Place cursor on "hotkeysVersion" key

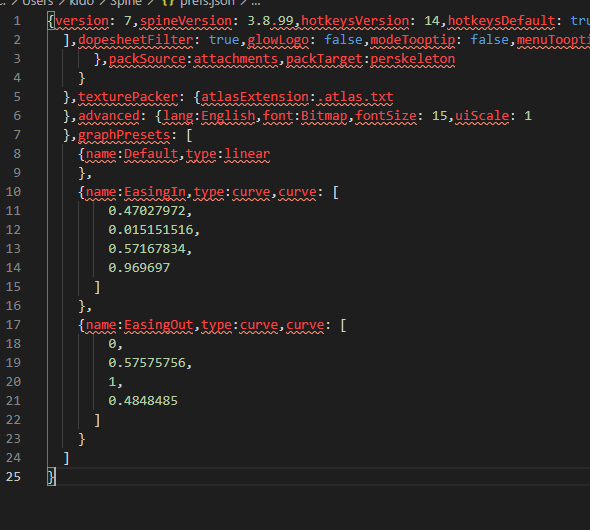point(355,21)
